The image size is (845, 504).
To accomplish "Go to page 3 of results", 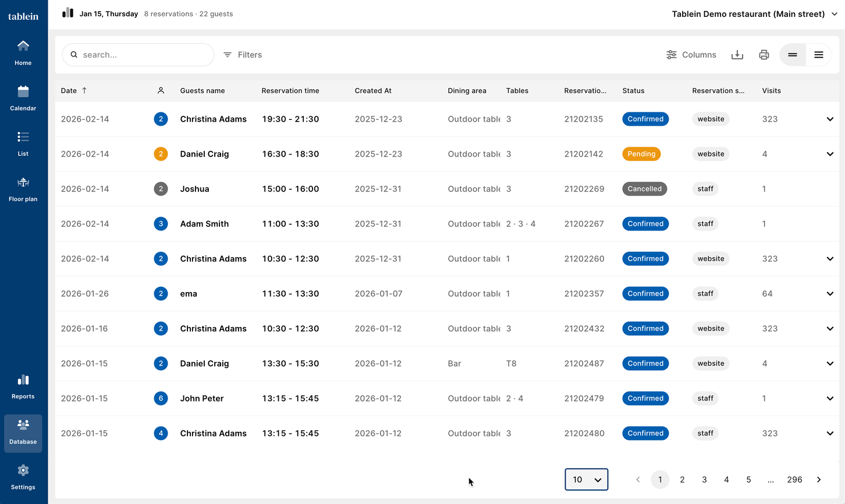I will tap(704, 480).
